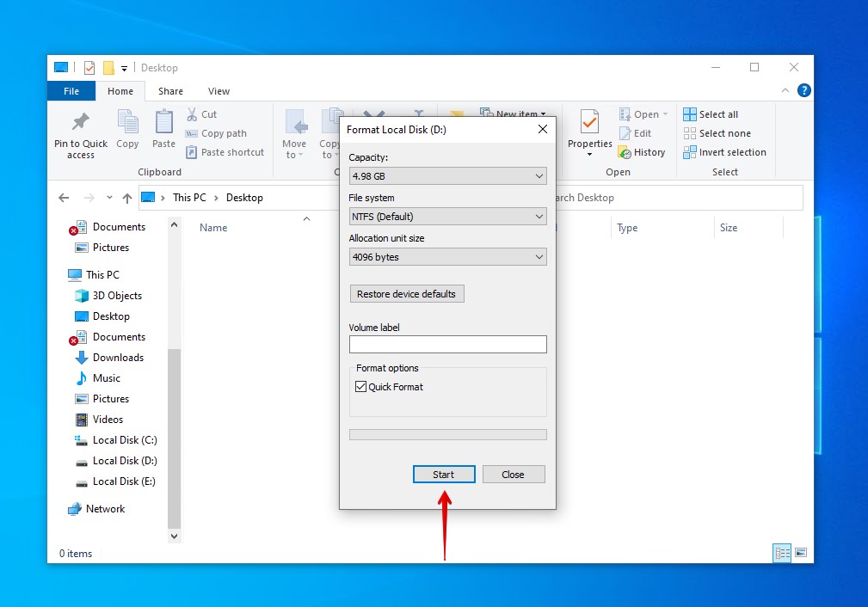This screenshot has height=607, width=868.
Task: Click the Start format button
Action: 443,475
